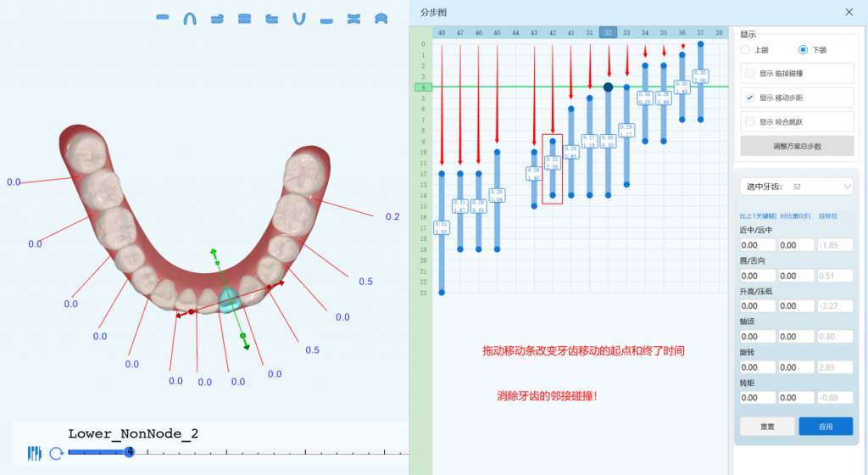The image size is (868, 475).
Task: Click the step slider handle at 4
Action: pyautogui.click(x=130, y=452)
